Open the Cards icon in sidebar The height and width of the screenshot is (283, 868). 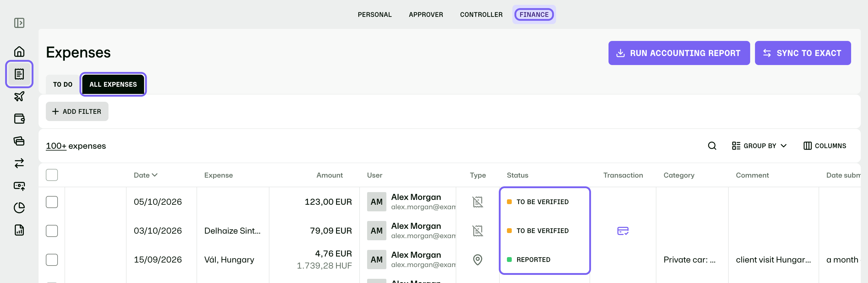click(19, 141)
